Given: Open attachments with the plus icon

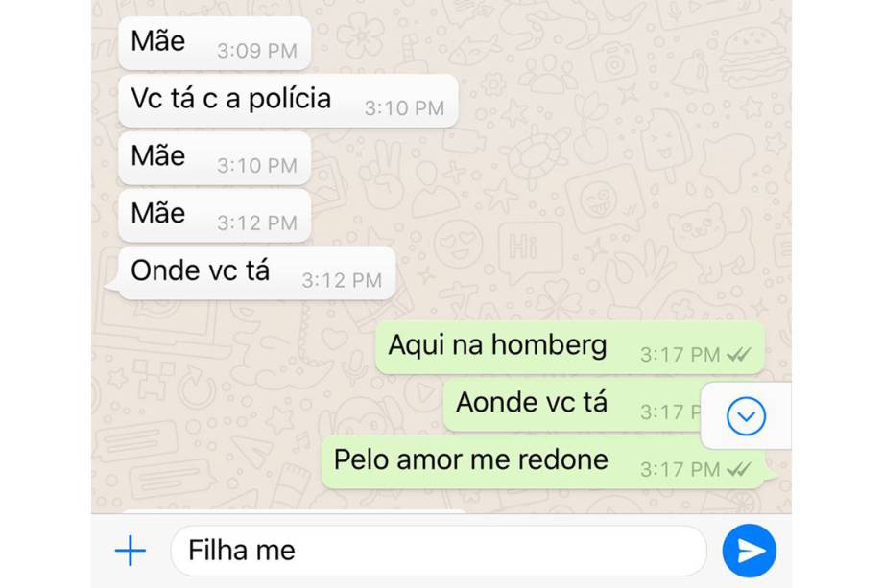Looking at the screenshot, I should pos(131,551).
